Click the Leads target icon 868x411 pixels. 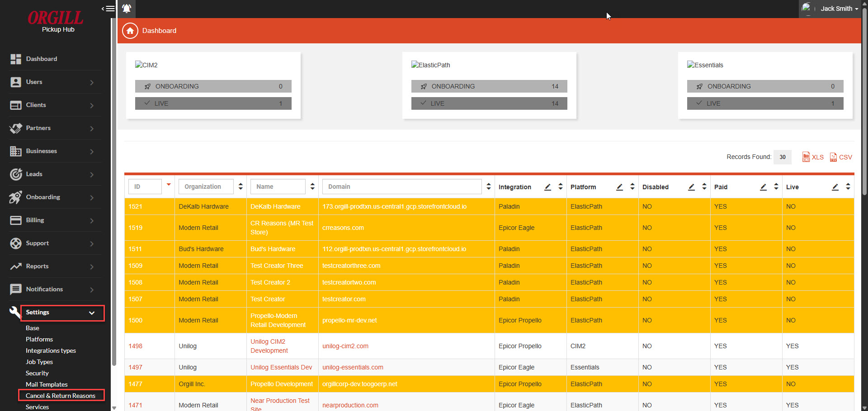point(16,174)
